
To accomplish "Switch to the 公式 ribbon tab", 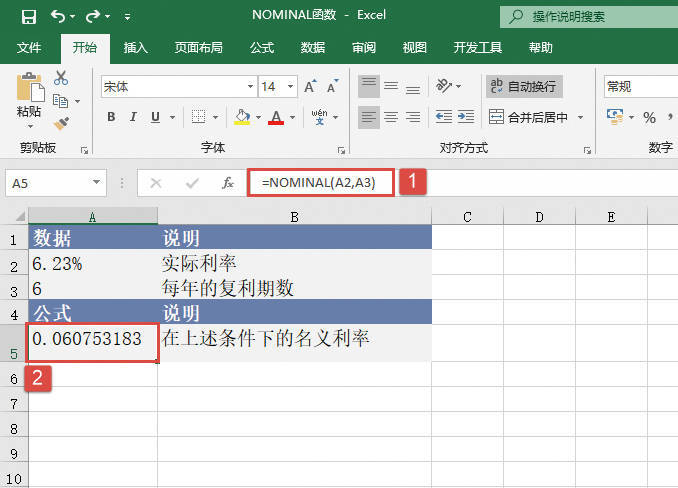I will [x=262, y=47].
